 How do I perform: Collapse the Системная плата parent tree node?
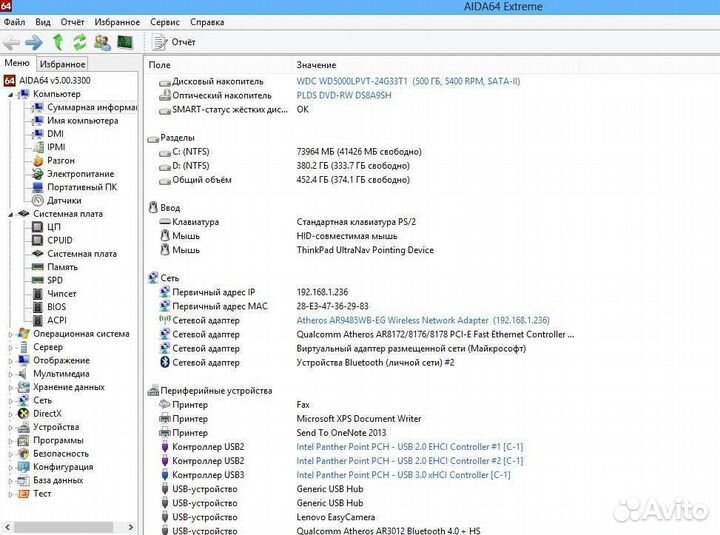click(x=11, y=214)
